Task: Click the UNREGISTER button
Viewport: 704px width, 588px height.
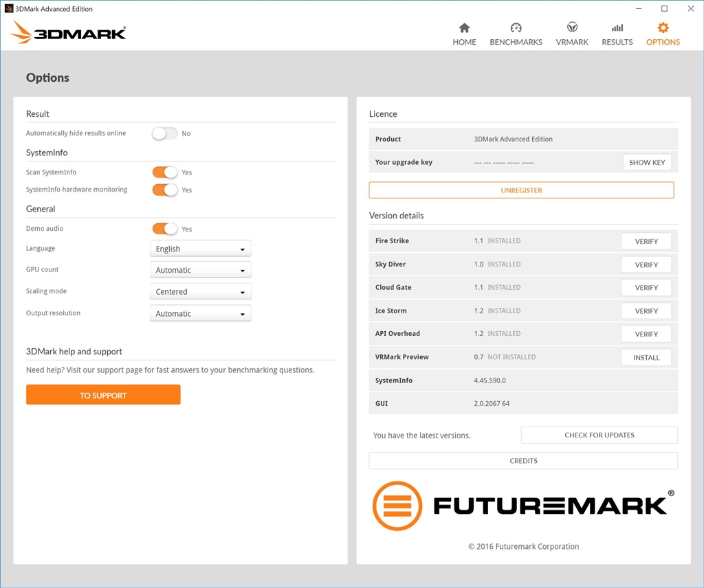Action: [x=521, y=190]
